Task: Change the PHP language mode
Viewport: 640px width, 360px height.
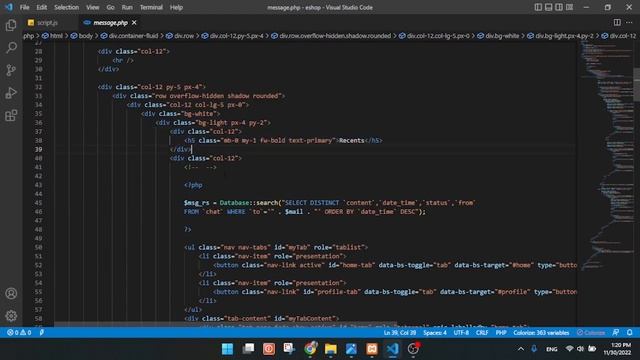Action: tap(501, 333)
